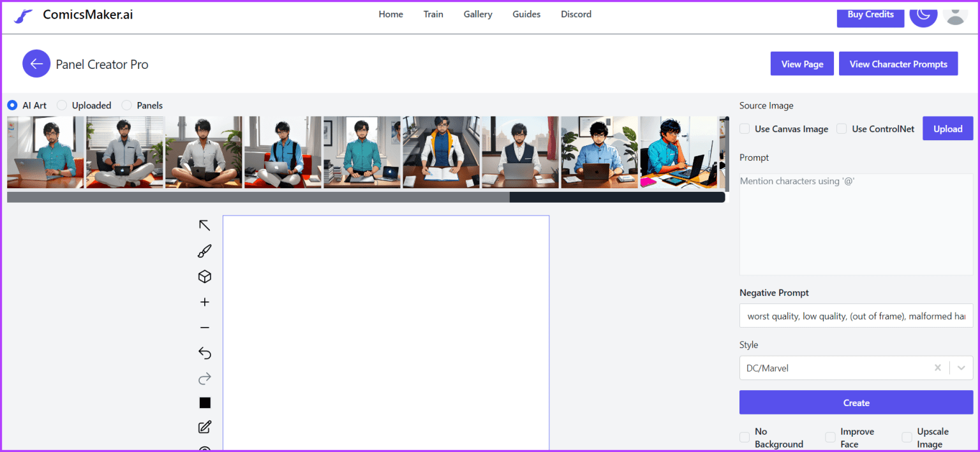Pick the black color swatch
This screenshot has width=980, height=452.
coord(204,403)
